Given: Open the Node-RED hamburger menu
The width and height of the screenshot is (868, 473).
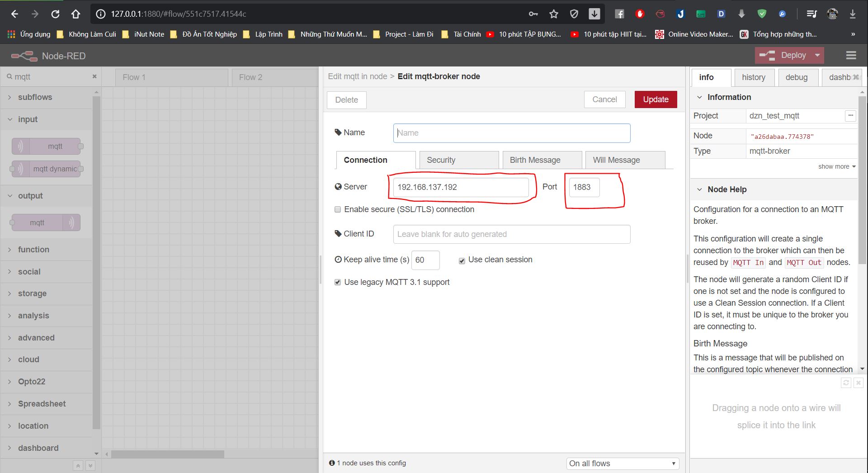Looking at the screenshot, I should pyautogui.click(x=851, y=55).
